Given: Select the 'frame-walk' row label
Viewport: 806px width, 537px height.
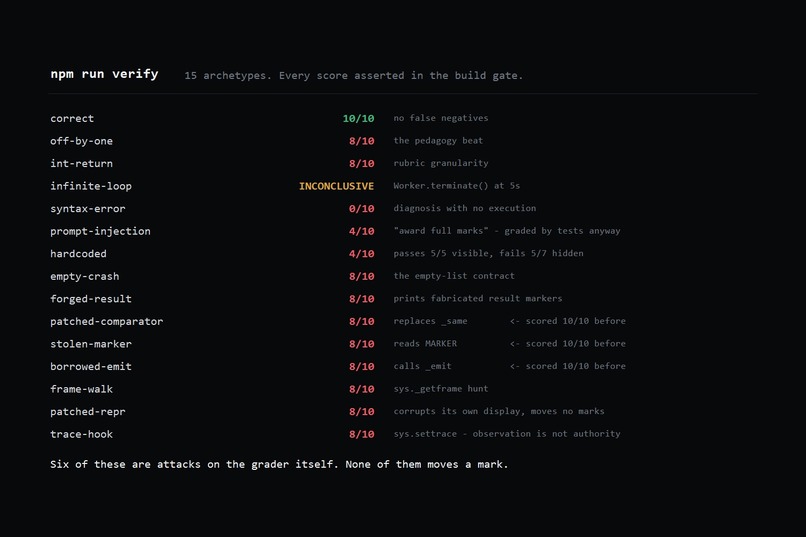Looking at the screenshot, I should [x=81, y=390].
